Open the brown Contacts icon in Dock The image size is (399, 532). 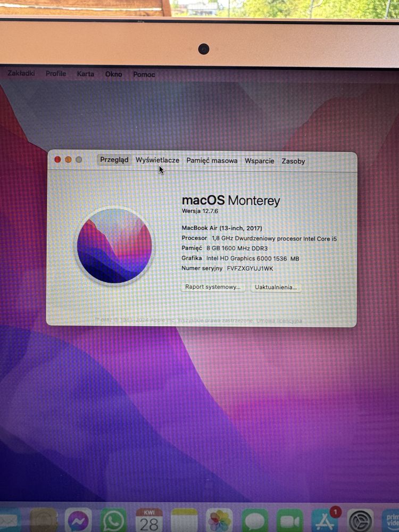tap(44, 520)
